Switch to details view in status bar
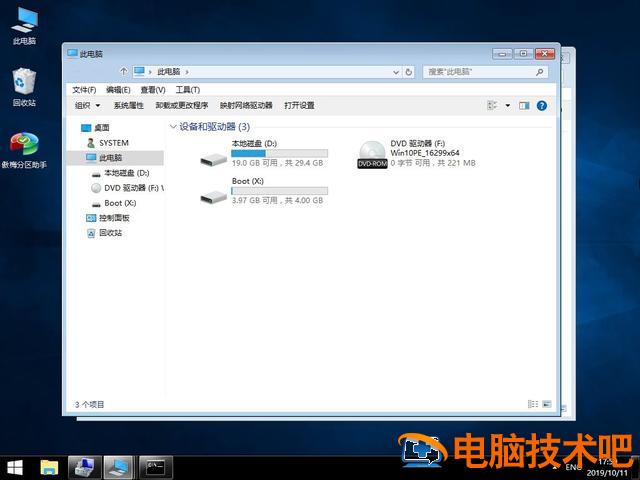 (x=532, y=404)
